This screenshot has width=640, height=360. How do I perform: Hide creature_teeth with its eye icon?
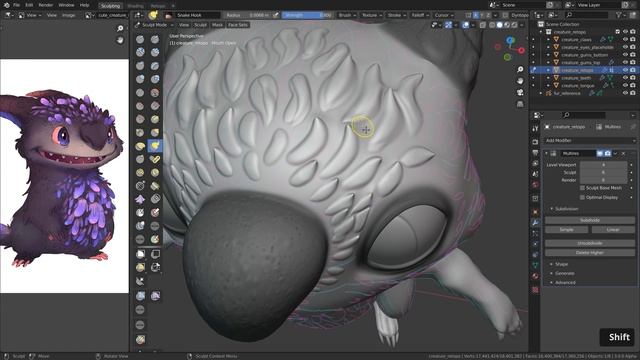pos(625,78)
